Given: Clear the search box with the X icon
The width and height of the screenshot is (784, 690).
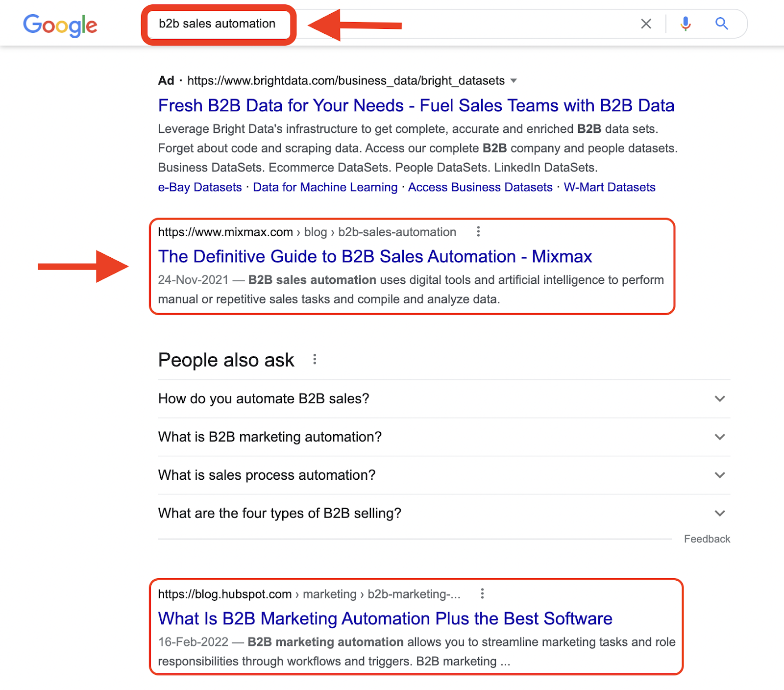Looking at the screenshot, I should click(646, 24).
